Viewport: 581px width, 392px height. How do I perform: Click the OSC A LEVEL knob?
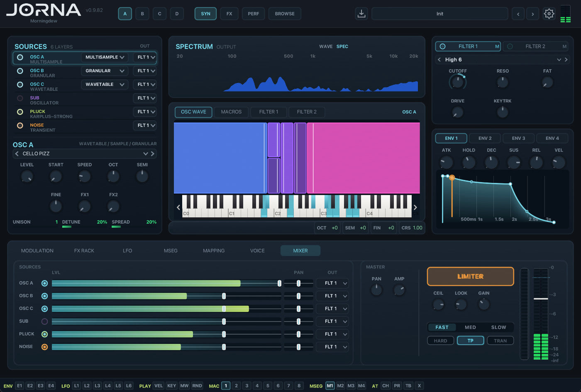[x=27, y=177]
